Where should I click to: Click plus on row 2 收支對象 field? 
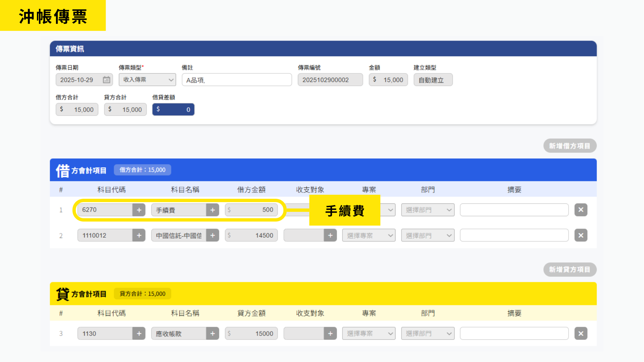330,235
